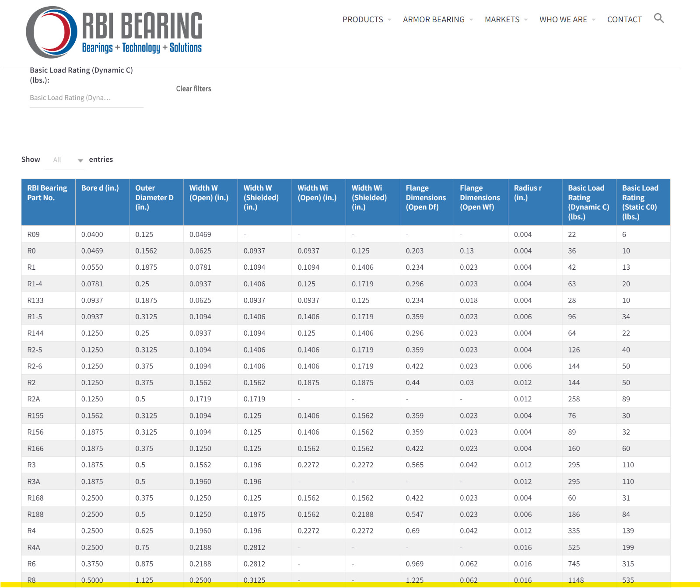Open the Armor Bearing menu

[434, 20]
